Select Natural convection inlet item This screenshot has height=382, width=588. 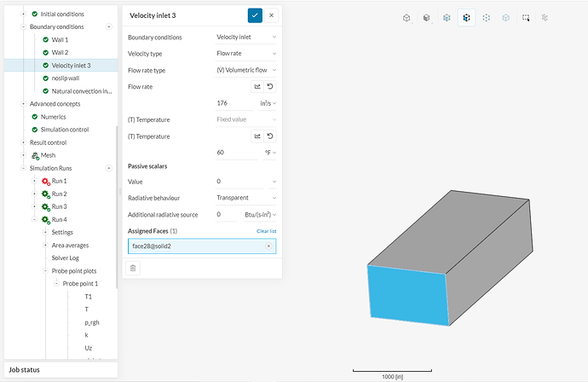pos(82,91)
